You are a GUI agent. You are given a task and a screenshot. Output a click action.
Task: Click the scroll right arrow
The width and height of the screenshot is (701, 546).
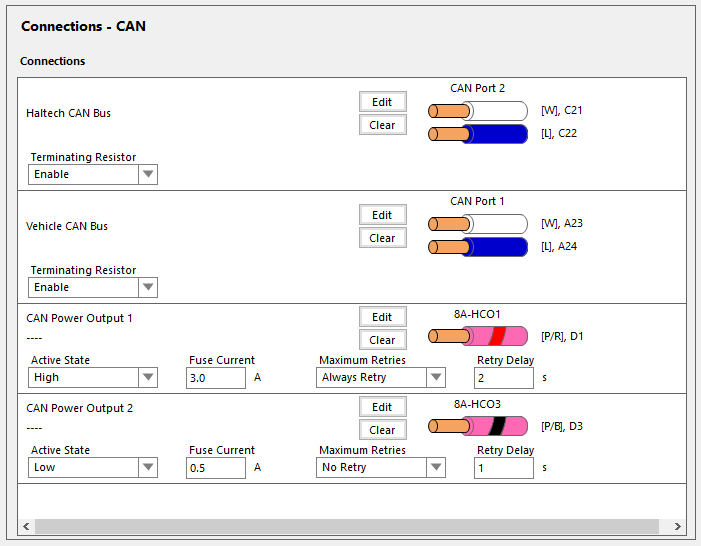(x=678, y=526)
